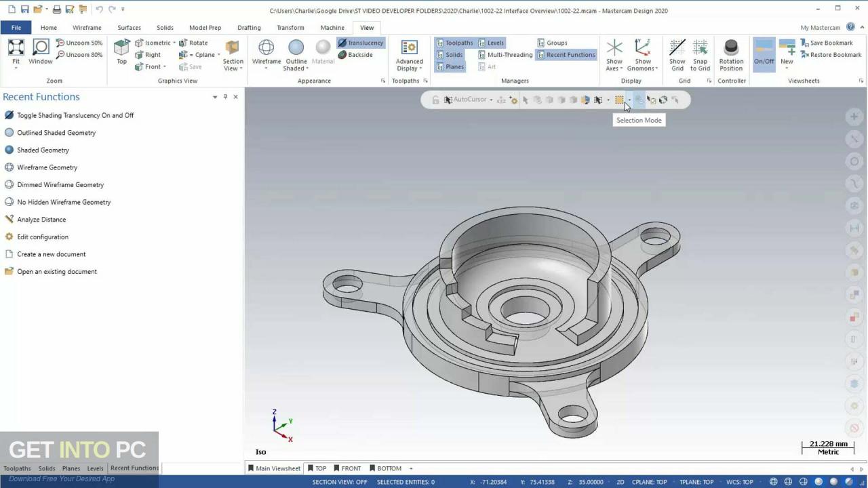Expand Toolpaths group dialog launcher

(x=426, y=81)
